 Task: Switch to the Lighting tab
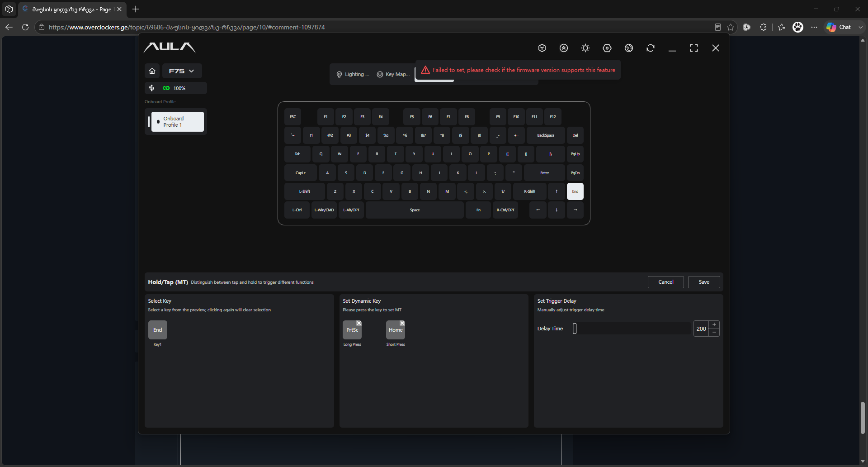(x=353, y=74)
